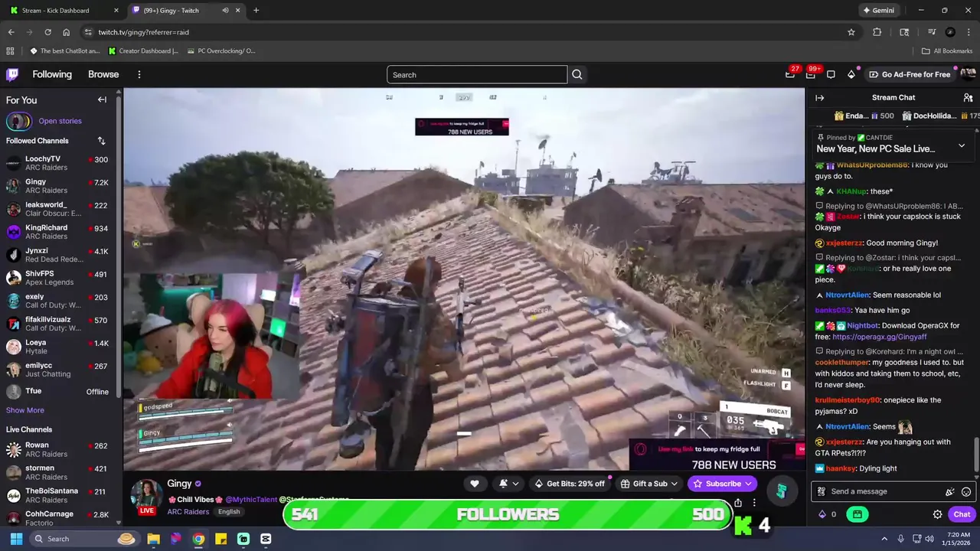
Task: Open Creator Dashboard bookmark
Action: (144, 51)
